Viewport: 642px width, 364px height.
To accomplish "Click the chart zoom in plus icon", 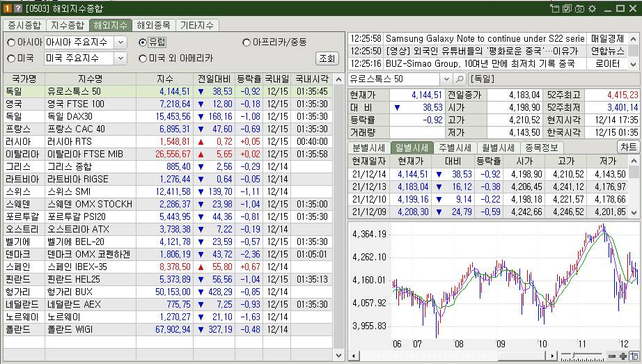I will 623,356.
